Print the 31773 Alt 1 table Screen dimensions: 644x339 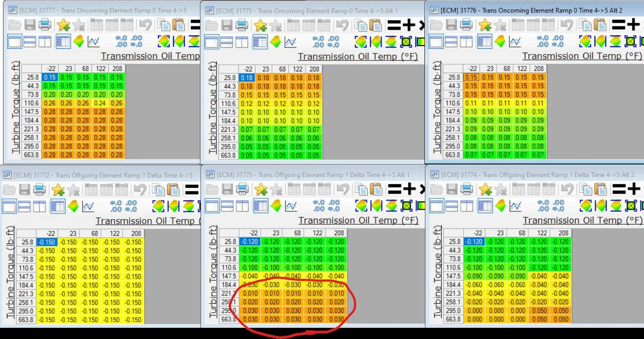coord(242,188)
